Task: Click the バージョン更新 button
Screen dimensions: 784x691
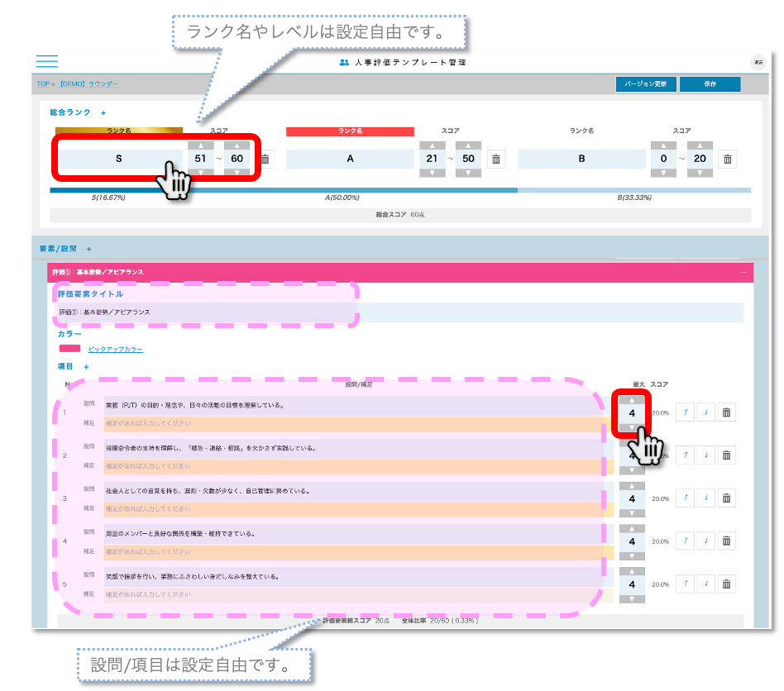Action: pyautogui.click(x=646, y=84)
